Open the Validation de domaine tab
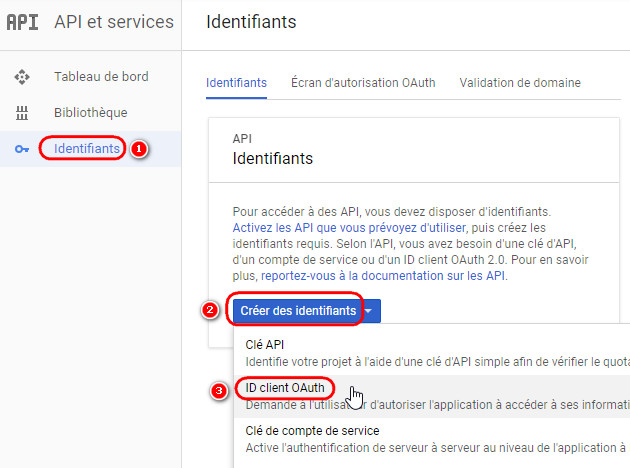The image size is (630, 468). click(519, 82)
